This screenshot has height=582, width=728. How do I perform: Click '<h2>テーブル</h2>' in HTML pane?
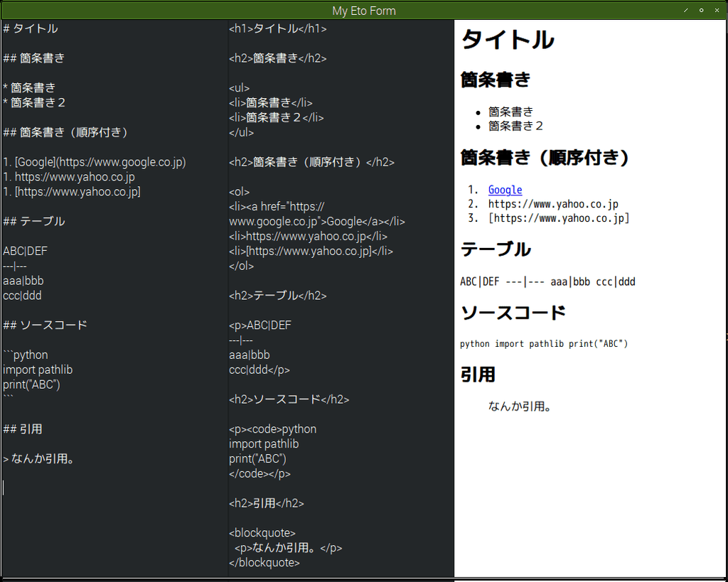(278, 296)
